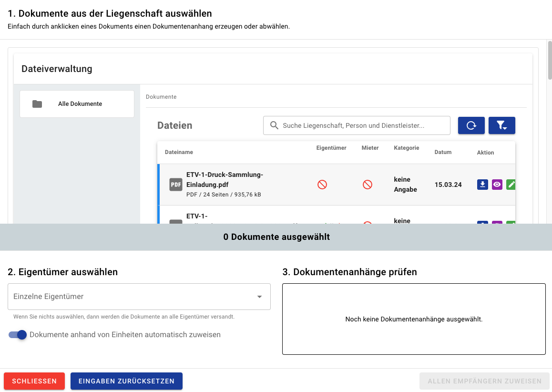Click the green edit pencil icon
552x392 pixels.
coord(511,185)
